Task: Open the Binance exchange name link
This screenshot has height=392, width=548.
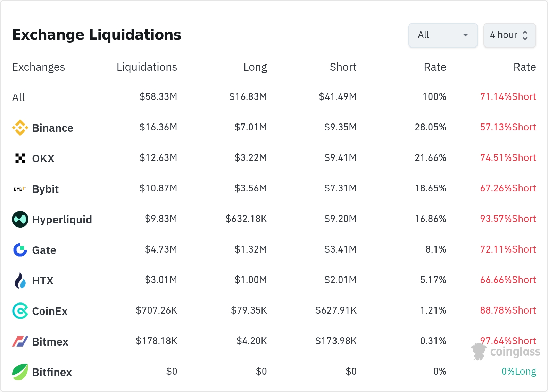Action: 52,128
